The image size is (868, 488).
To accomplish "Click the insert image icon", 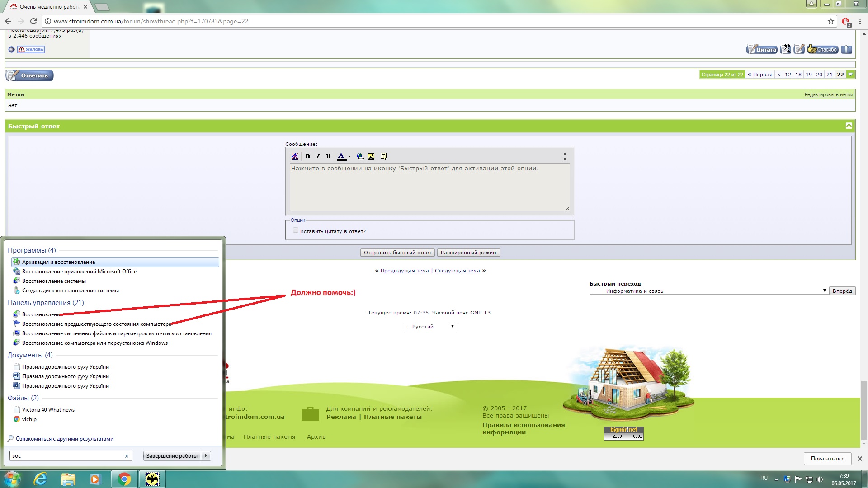I will (371, 156).
